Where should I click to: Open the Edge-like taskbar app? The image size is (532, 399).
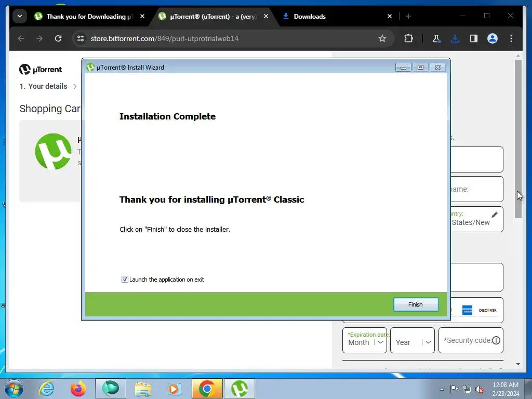click(111, 389)
